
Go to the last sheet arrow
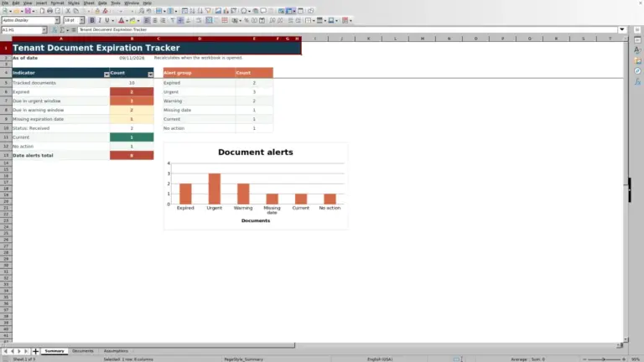(26, 351)
